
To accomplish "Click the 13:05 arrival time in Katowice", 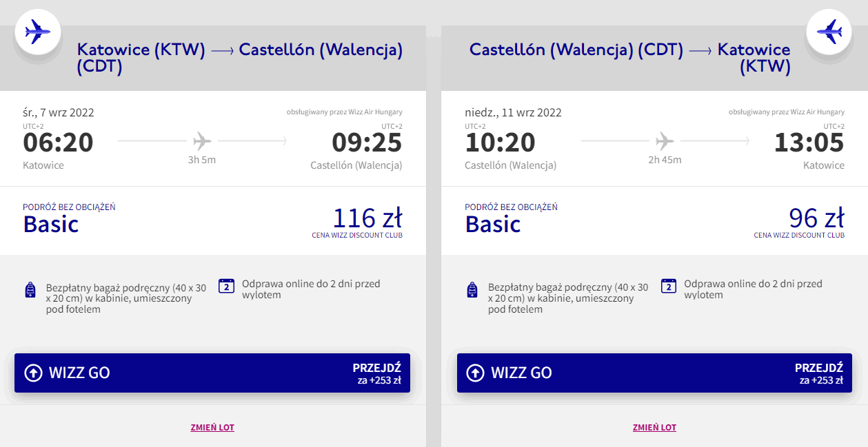I will point(809,143).
